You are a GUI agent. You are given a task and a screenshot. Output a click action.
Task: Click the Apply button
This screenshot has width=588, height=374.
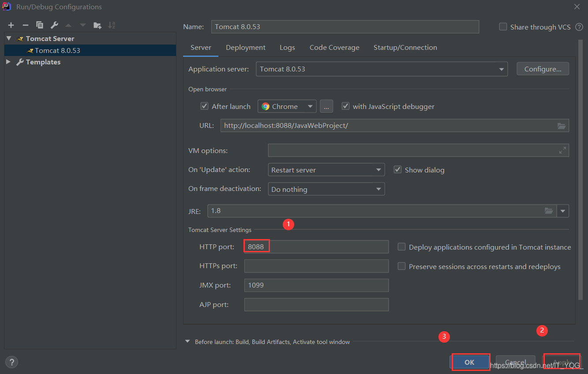point(562,362)
